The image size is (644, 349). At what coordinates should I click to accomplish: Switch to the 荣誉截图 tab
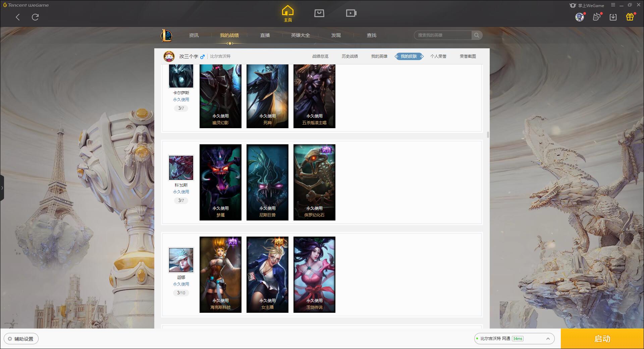pyautogui.click(x=468, y=56)
